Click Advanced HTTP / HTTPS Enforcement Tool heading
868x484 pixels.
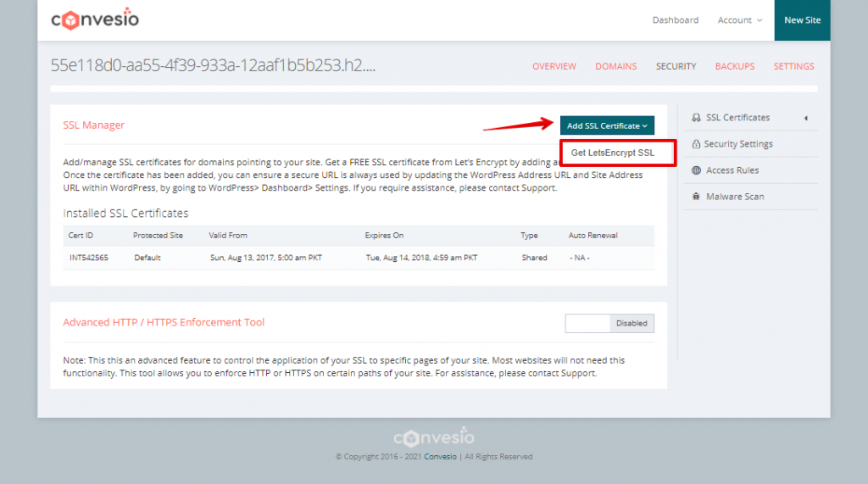164,322
